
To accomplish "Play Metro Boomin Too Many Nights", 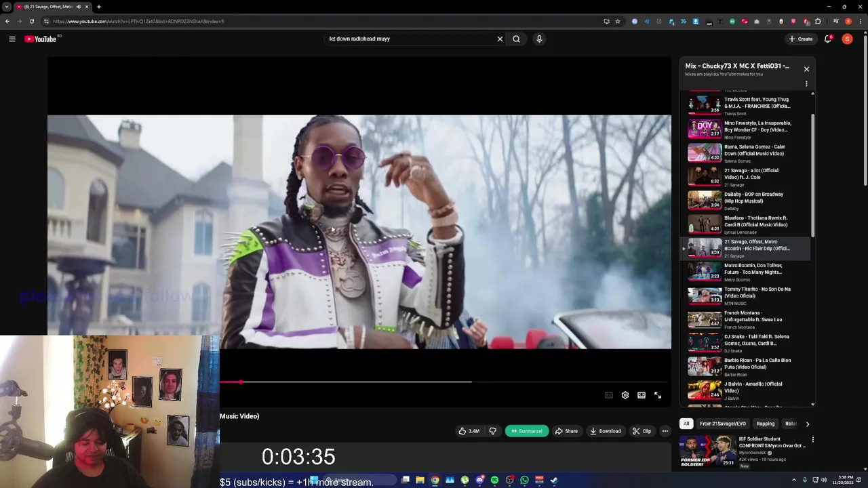I will click(745, 272).
